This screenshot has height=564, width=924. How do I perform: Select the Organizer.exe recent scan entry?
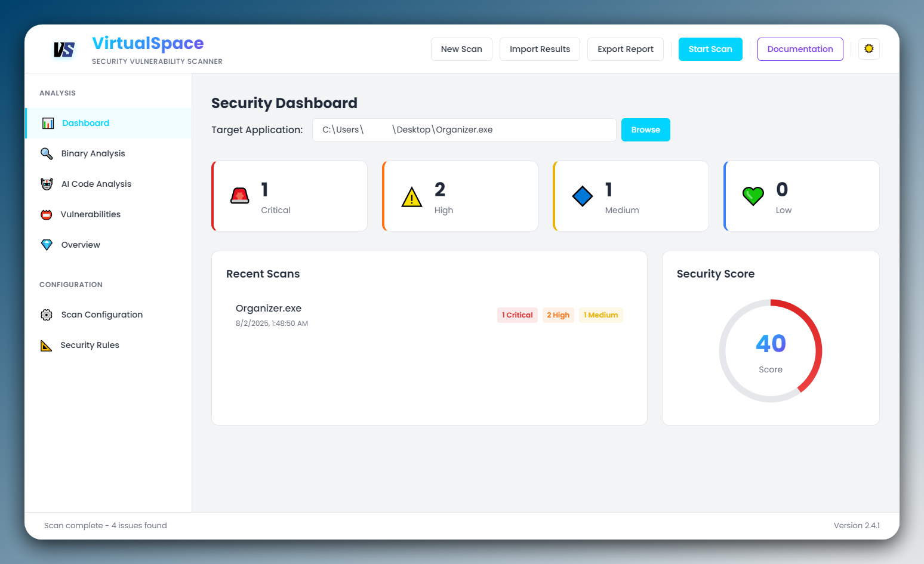pos(269,315)
